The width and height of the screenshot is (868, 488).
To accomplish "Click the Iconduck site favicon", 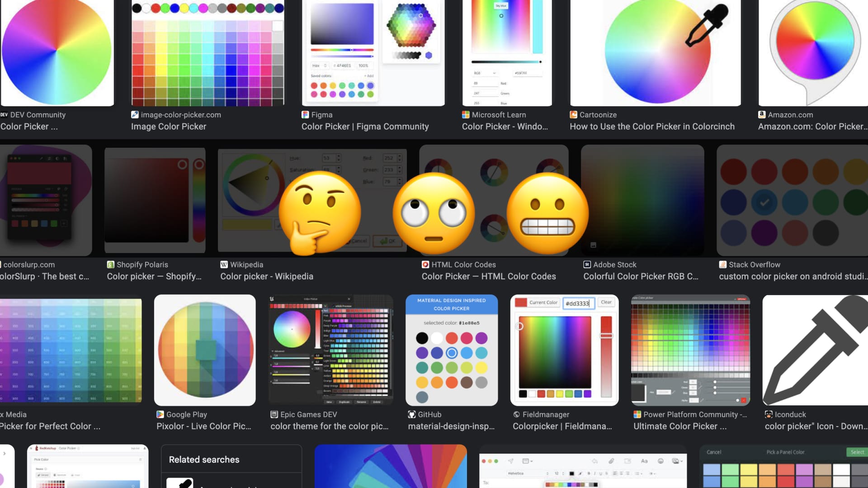I will (x=769, y=414).
